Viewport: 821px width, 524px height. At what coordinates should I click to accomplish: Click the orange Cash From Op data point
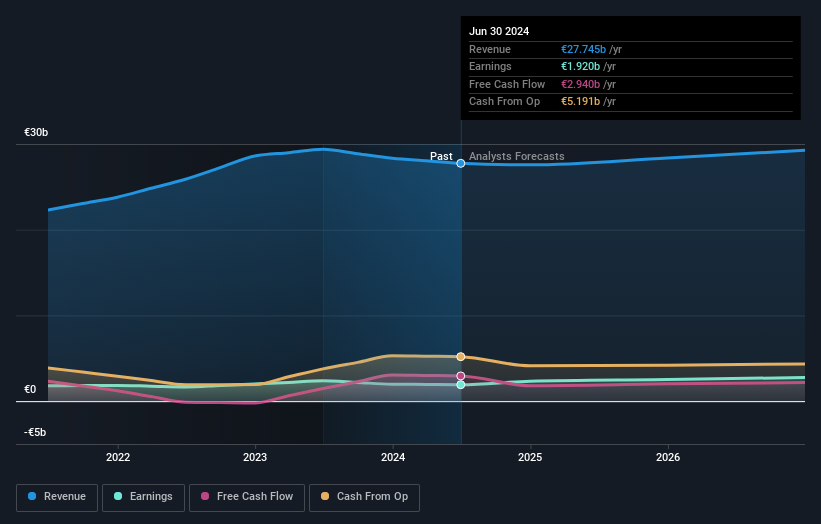tap(461, 356)
